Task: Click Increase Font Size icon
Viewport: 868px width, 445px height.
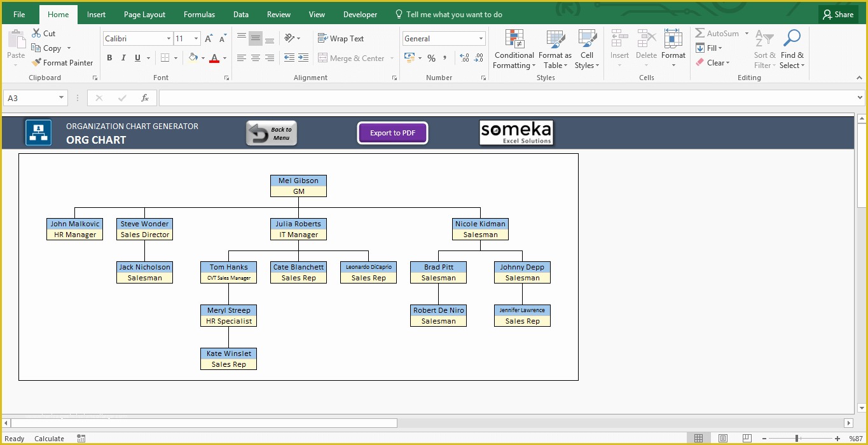Action: pos(209,39)
